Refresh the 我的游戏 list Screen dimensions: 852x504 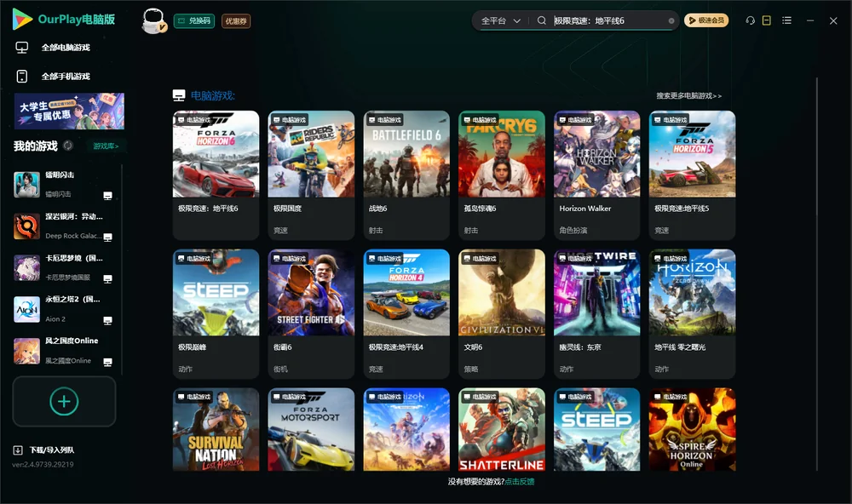click(68, 146)
